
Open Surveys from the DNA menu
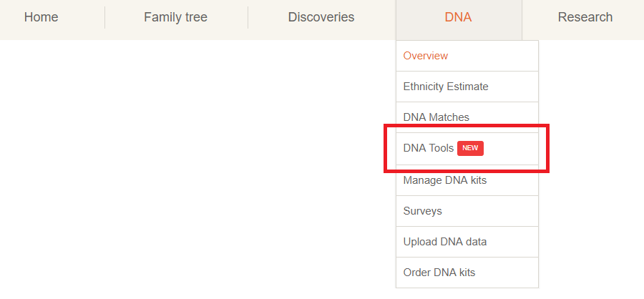467,211
